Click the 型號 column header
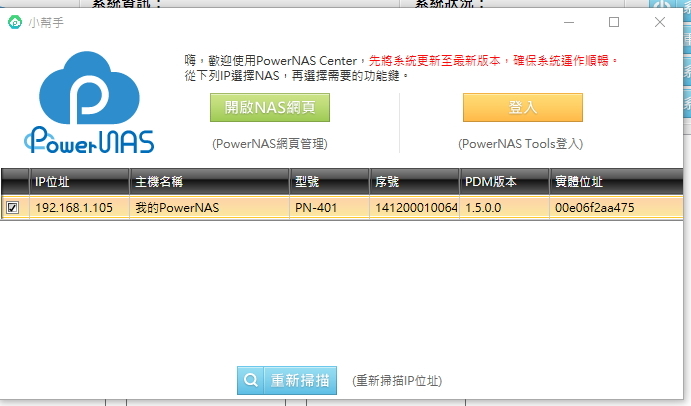691x406 pixels. pyautogui.click(x=329, y=182)
